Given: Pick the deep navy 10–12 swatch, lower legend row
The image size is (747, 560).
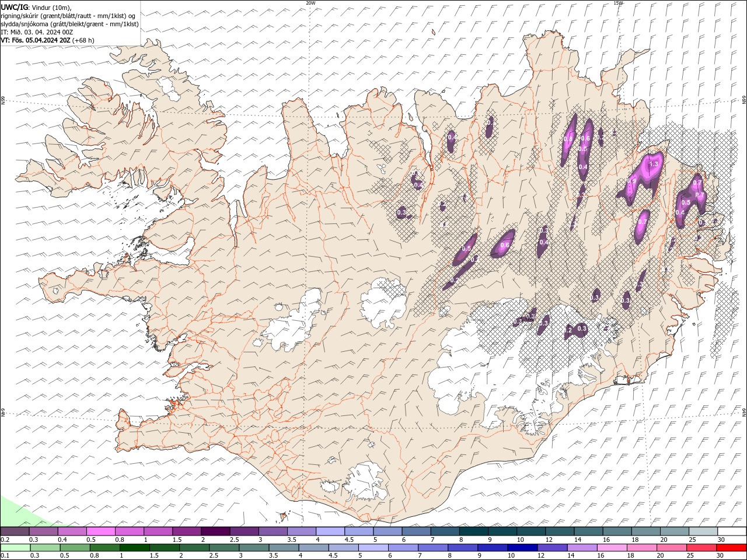Looking at the screenshot, I should (x=522, y=547).
